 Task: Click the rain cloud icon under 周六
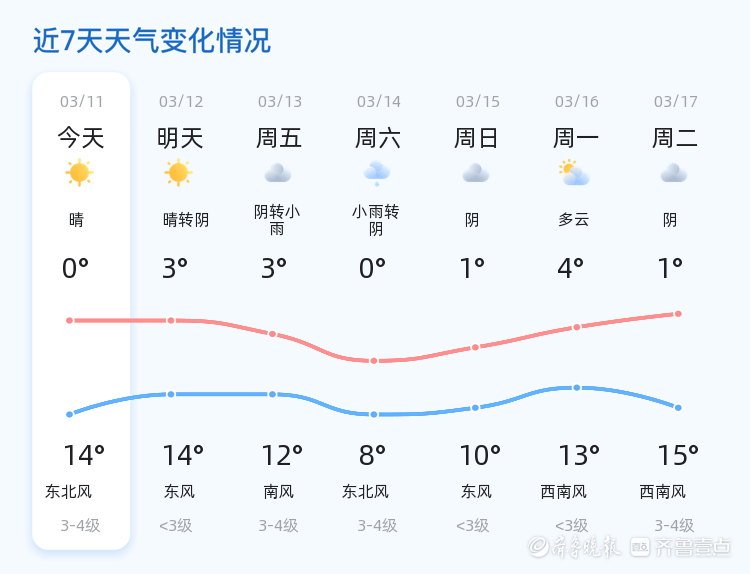376,173
